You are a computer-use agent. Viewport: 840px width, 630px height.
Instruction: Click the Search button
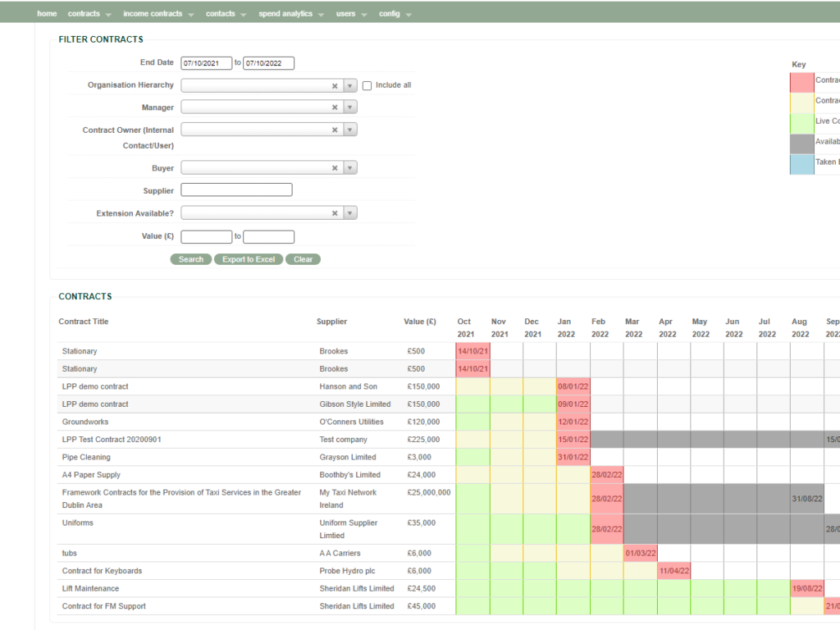tap(190, 258)
